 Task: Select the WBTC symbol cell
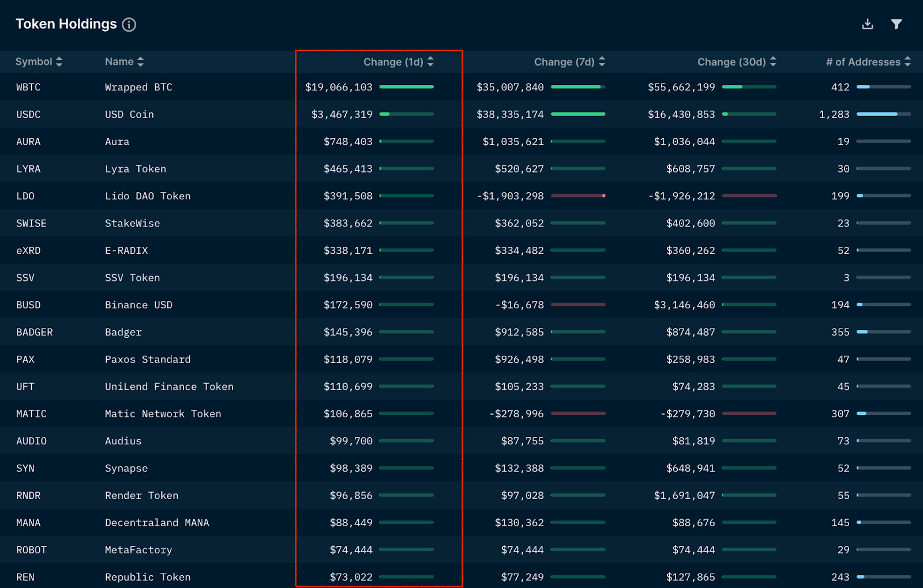click(x=28, y=87)
